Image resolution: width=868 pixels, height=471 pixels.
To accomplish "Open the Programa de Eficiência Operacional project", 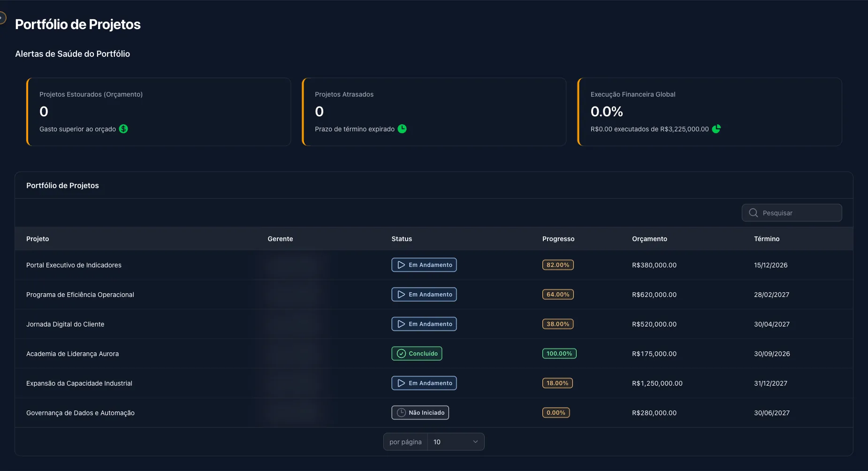I will pyautogui.click(x=80, y=295).
